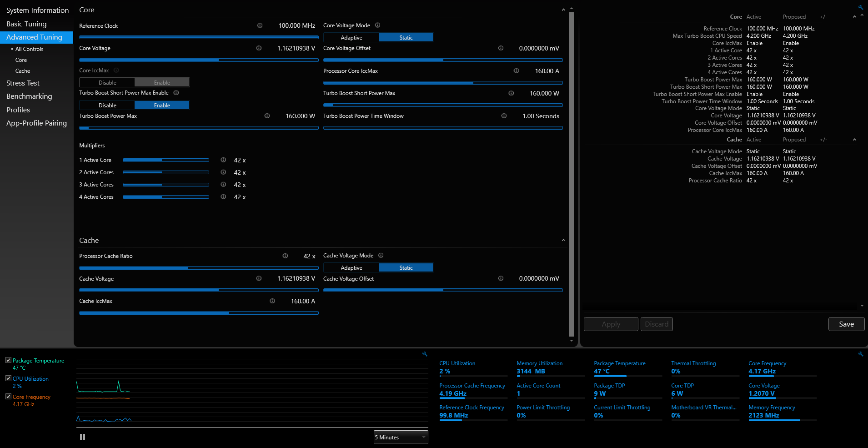Collapse the Core section chevron

coord(563,10)
